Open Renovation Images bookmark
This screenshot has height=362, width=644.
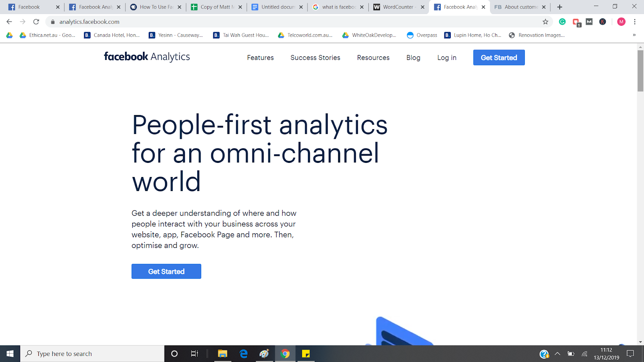click(537, 35)
